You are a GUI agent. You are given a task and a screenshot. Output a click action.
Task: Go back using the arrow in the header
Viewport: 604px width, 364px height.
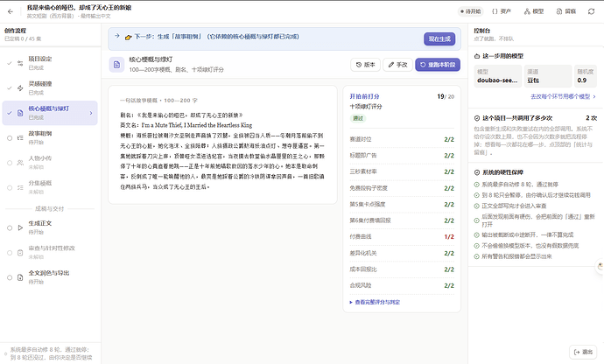point(11,11)
